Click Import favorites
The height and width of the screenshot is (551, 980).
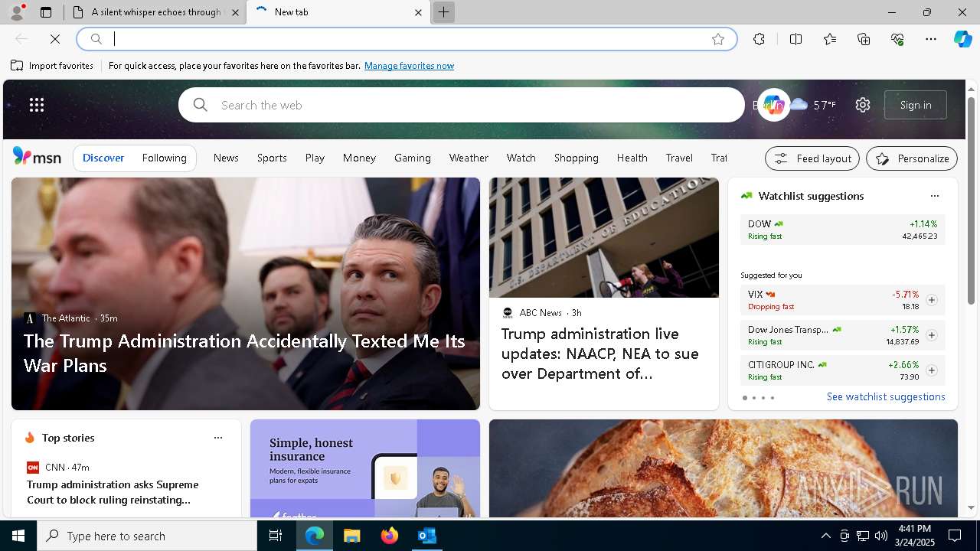(52, 66)
